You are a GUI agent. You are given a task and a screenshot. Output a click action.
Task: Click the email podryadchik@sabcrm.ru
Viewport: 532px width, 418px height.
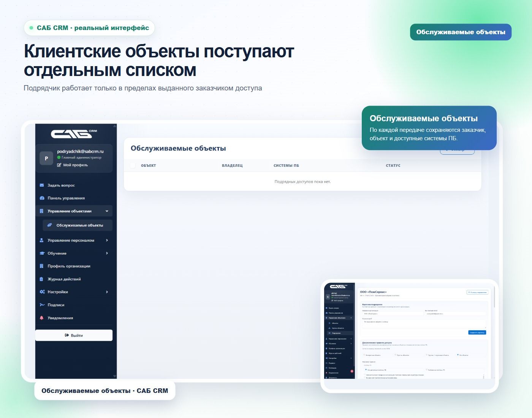tap(80, 152)
